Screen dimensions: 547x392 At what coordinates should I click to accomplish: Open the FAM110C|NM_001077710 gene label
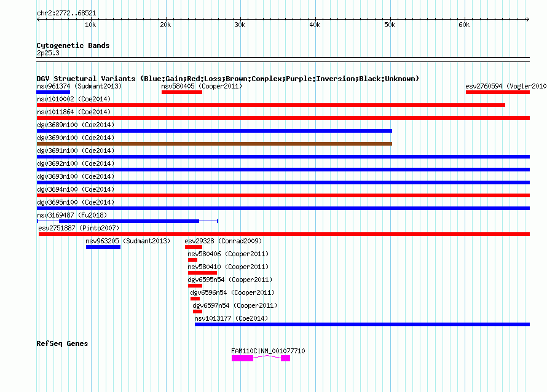point(268,351)
